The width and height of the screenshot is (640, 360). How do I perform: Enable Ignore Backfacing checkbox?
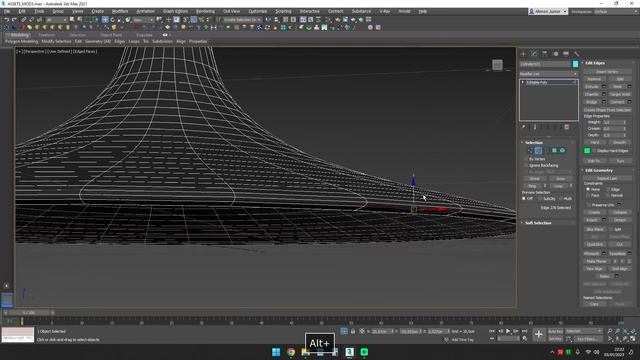tap(526, 166)
